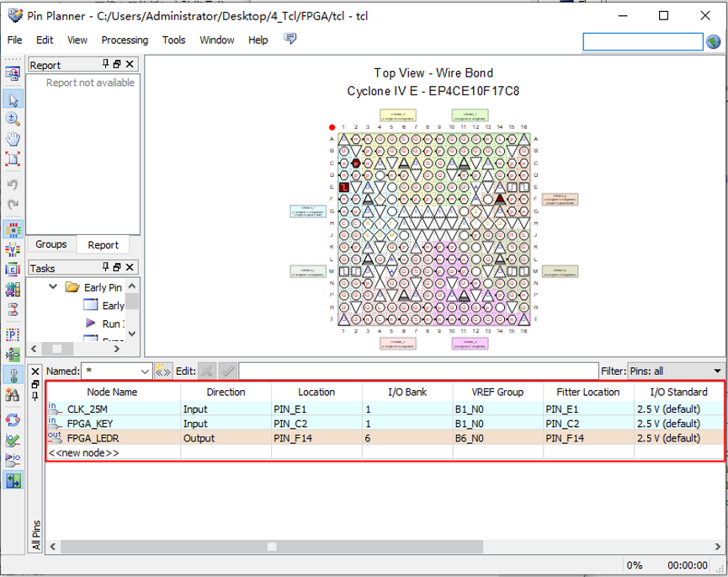
Task: Click the search field in the menu bar
Action: tap(642, 41)
